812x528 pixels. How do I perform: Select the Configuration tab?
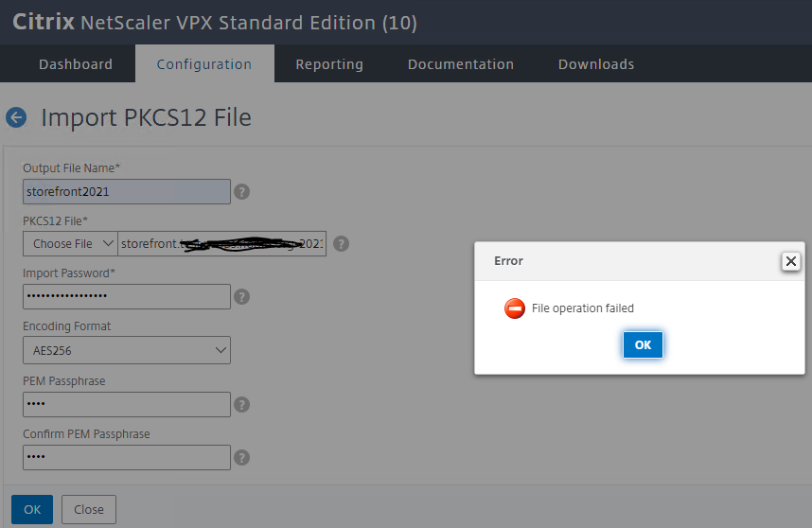tap(204, 64)
